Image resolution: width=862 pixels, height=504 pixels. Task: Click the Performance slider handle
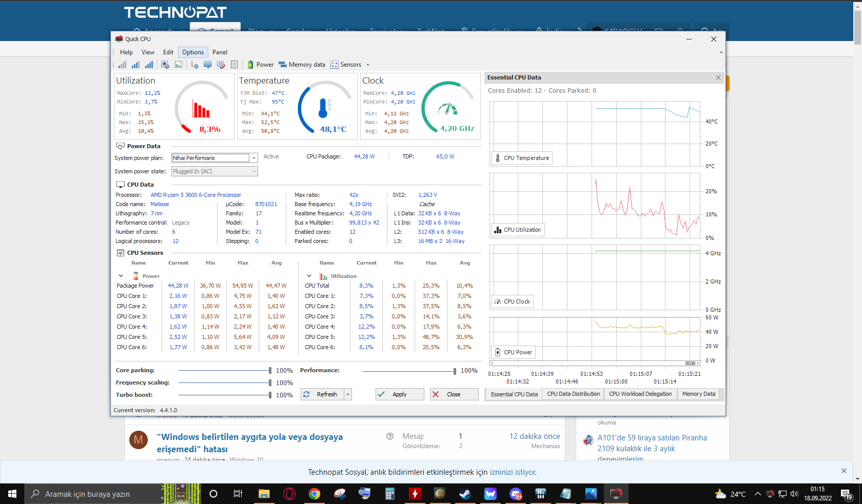(x=455, y=371)
